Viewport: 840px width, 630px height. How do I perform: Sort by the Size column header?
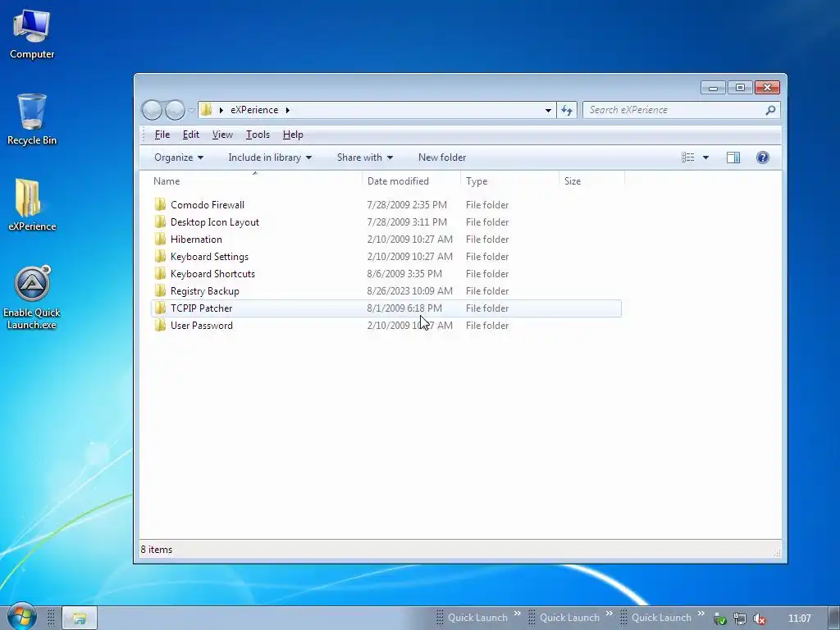[591, 181]
